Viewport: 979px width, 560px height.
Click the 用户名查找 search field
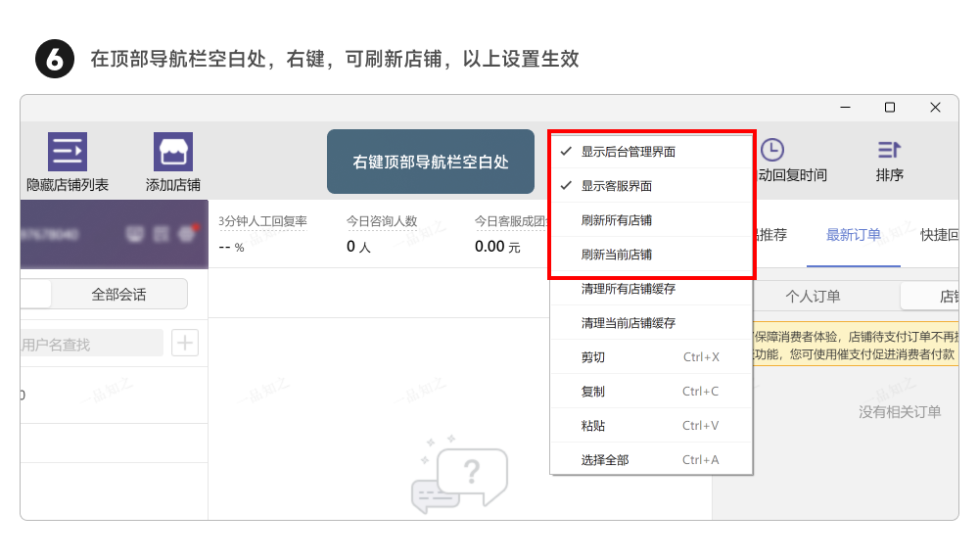[x=90, y=344]
